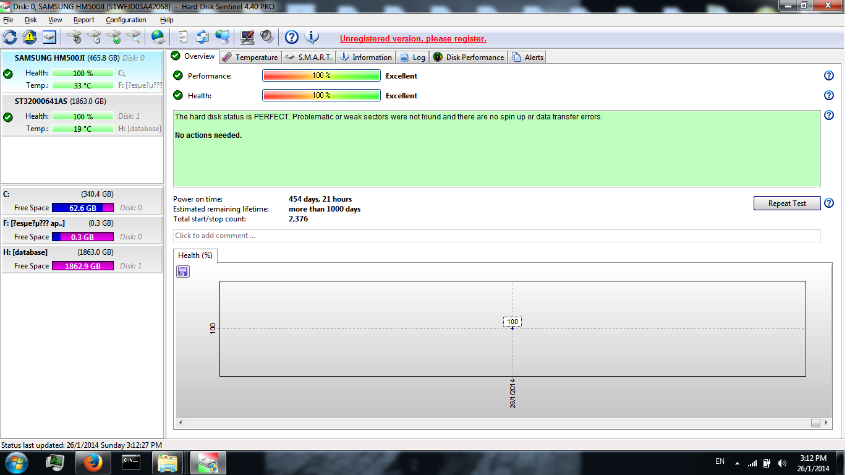
Task: Click the loudspeaker sound toolbar icon
Action: (267, 36)
